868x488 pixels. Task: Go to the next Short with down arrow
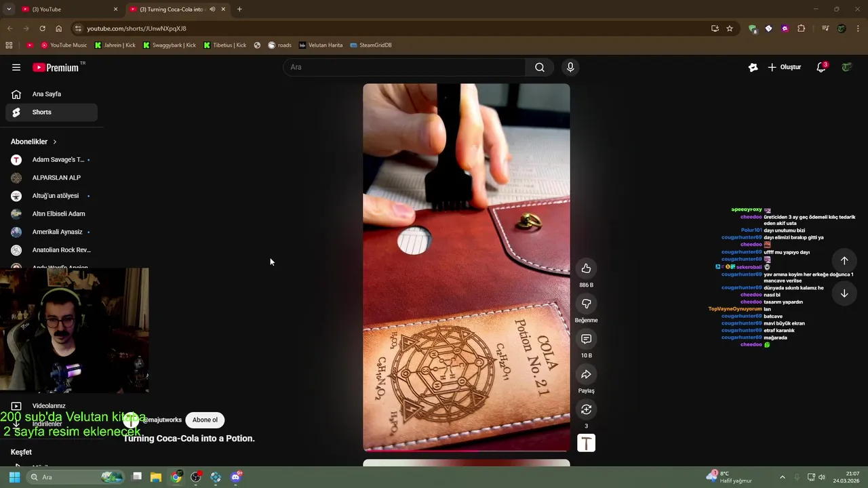[844, 293]
